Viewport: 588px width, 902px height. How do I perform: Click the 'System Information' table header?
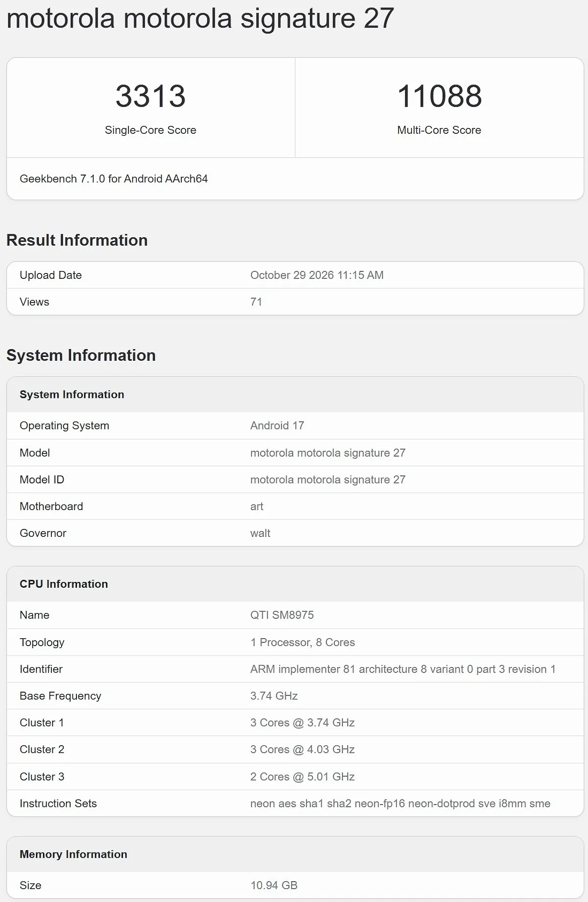pos(72,395)
